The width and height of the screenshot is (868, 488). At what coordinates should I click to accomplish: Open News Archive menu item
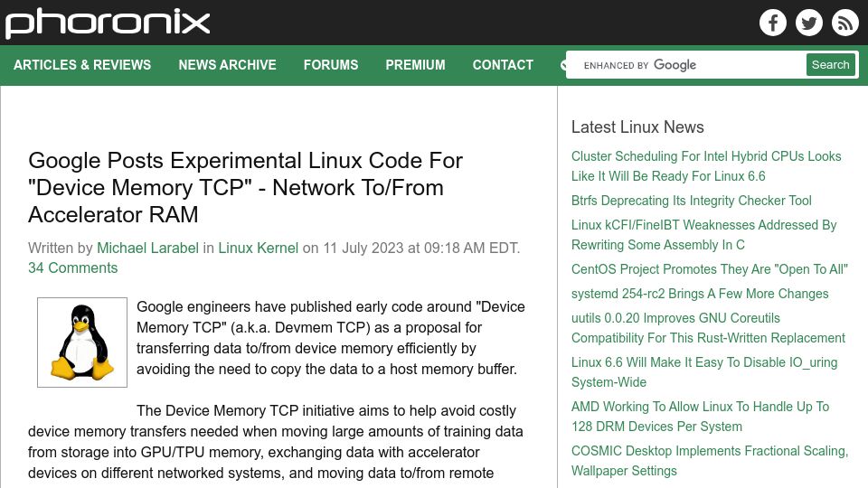(x=227, y=65)
